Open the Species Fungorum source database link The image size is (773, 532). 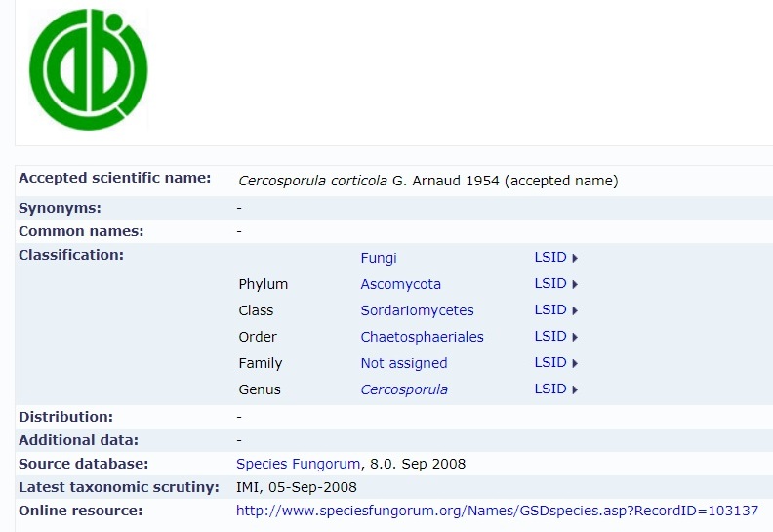pyautogui.click(x=299, y=464)
